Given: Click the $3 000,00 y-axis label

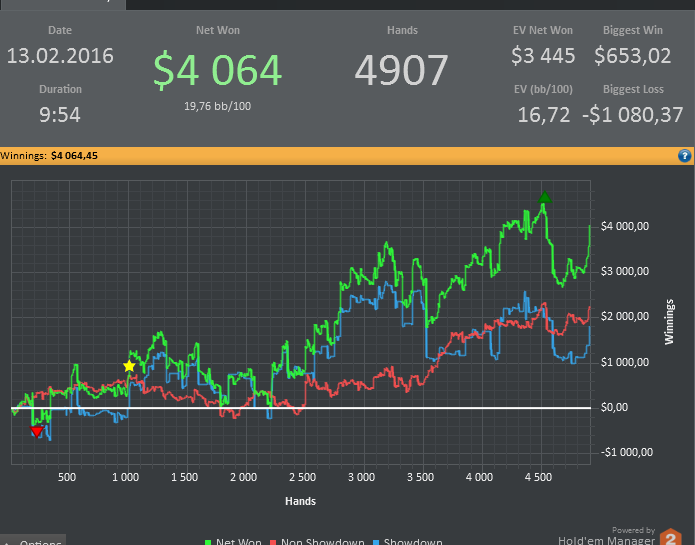Looking at the screenshot, I should [625, 271].
